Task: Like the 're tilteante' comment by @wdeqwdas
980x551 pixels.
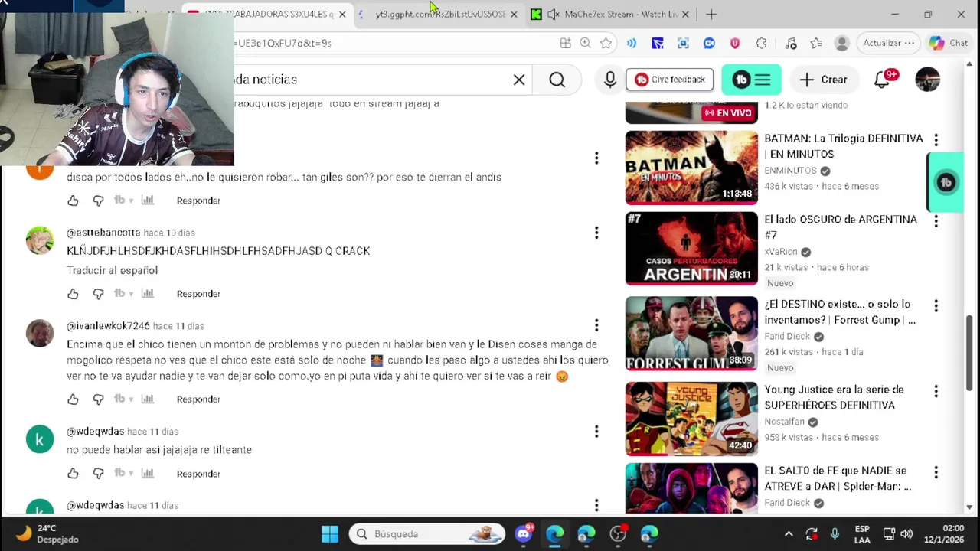Action: [73, 474]
